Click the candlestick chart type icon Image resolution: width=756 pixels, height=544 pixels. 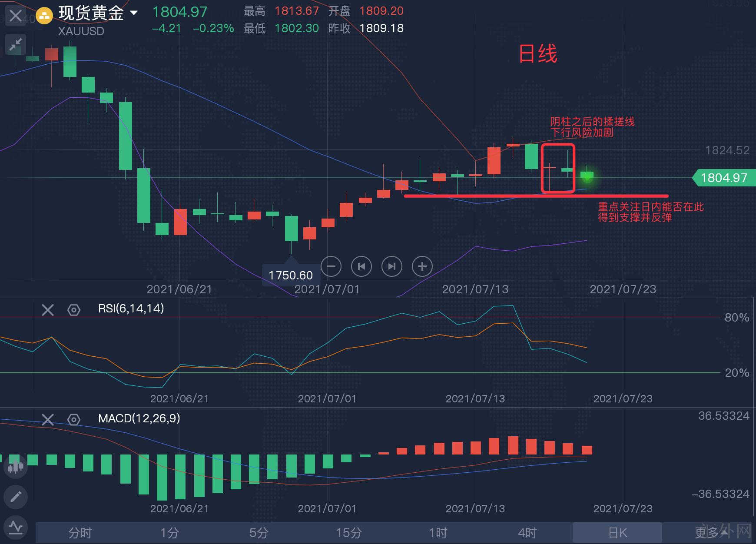tap(16, 467)
